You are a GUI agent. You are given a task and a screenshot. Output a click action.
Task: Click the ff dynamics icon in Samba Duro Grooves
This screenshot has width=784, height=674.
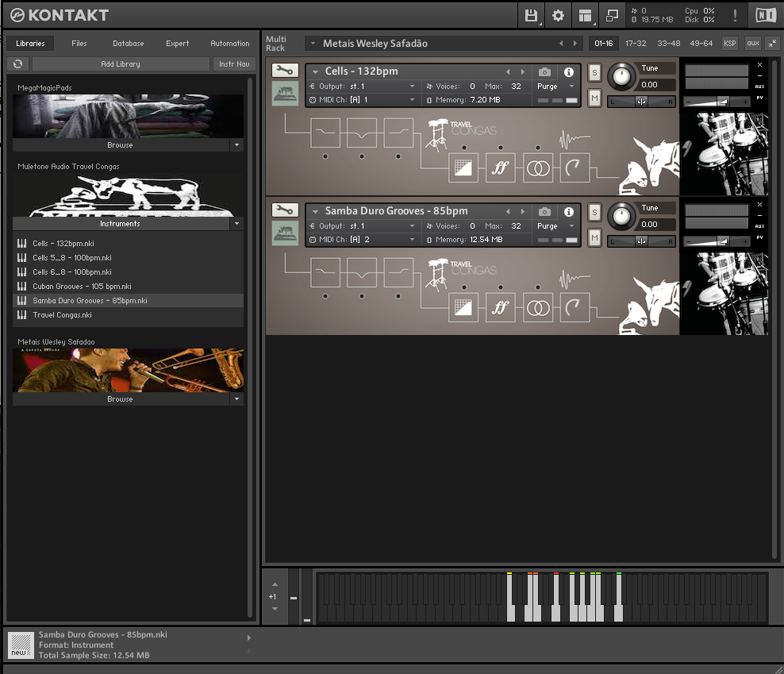[500, 308]
